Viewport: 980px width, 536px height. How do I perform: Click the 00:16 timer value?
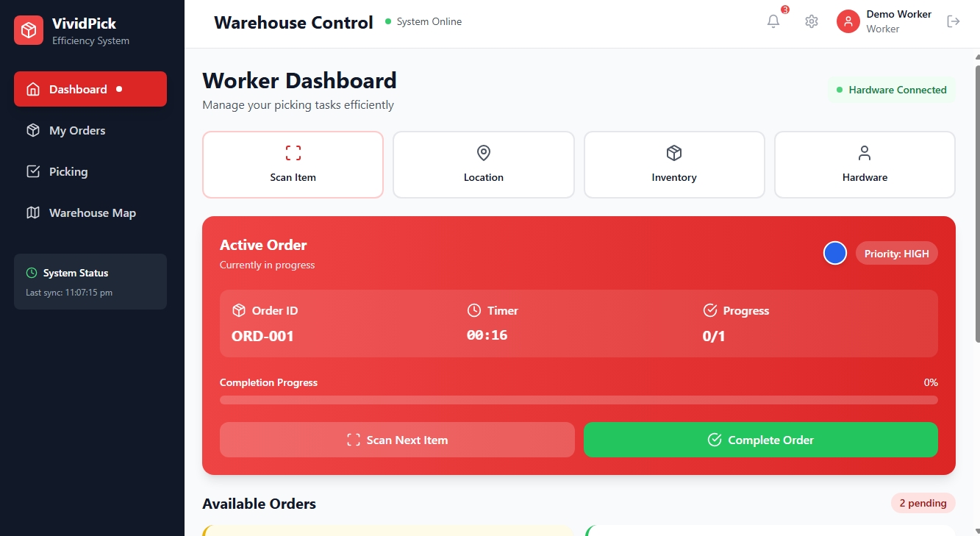tap(487, 335)
